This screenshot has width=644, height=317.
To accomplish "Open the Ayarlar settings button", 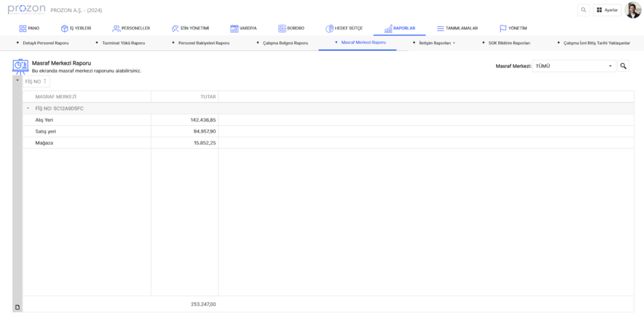I will pyautogui.click(x=607, y=10).
